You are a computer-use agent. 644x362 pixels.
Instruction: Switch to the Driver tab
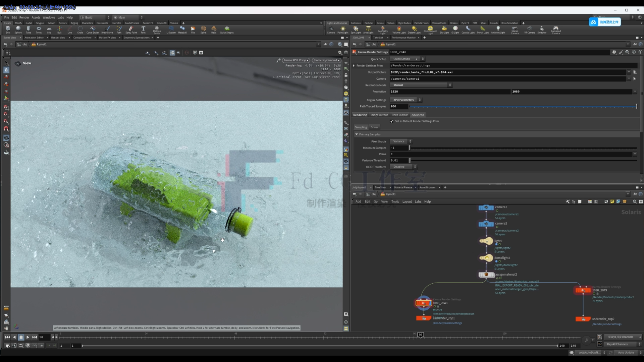coord(374,127)
